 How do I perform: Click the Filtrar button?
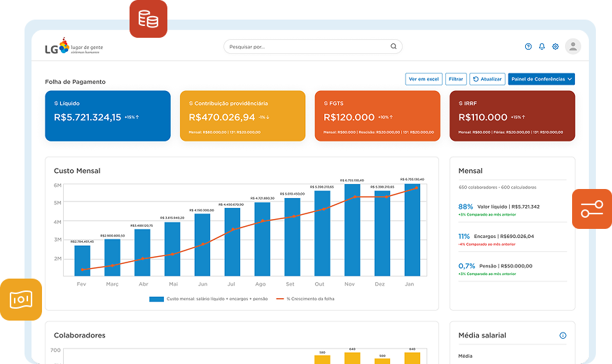(456, 79)
